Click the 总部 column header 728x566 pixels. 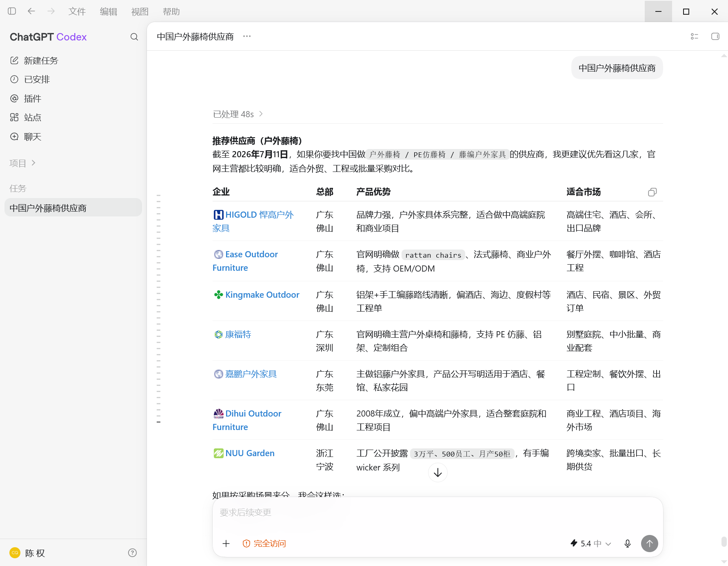tap(325, 192)
